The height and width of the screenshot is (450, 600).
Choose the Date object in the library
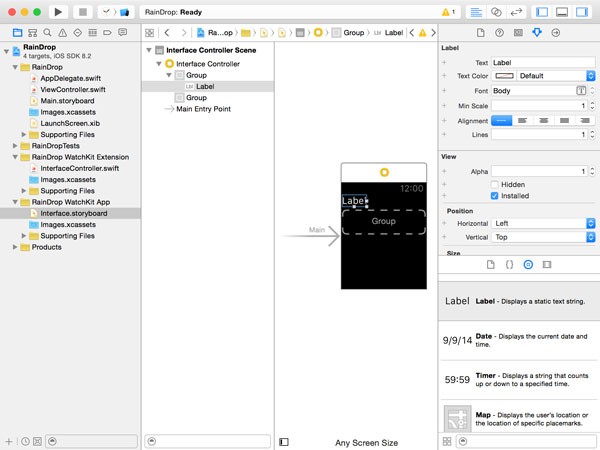[519, 340]
